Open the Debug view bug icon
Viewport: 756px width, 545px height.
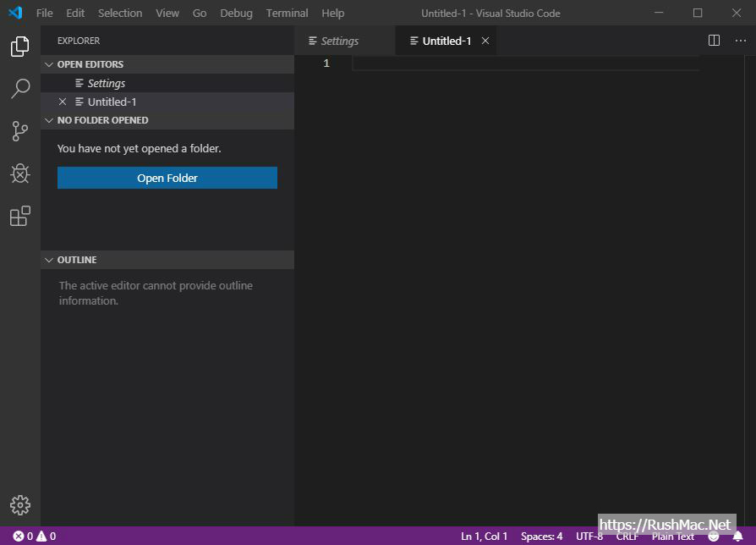pyautogui.click(x=19, y=173)
